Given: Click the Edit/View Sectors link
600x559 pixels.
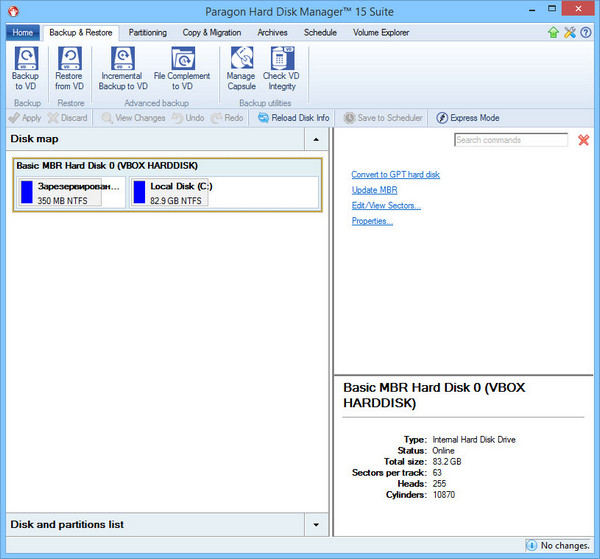Looking at the screenshot, I should 386,206.
